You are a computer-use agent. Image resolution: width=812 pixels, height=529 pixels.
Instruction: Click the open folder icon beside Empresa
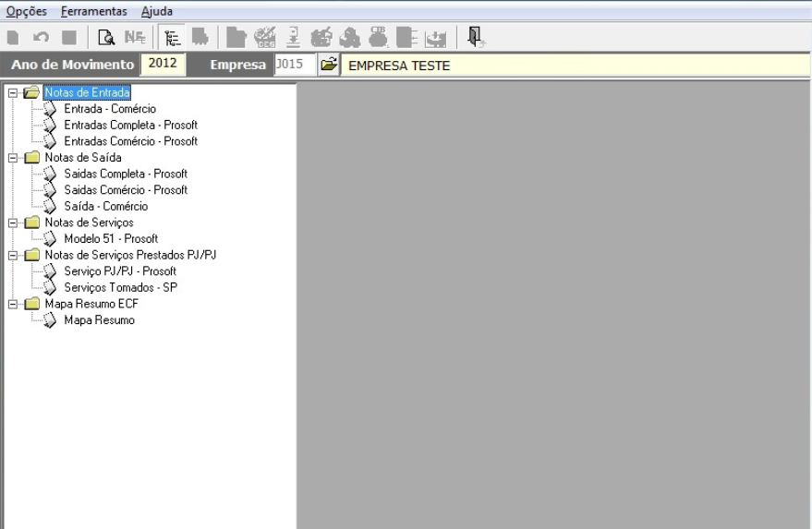pyautogui.click(x=327, y=66)
